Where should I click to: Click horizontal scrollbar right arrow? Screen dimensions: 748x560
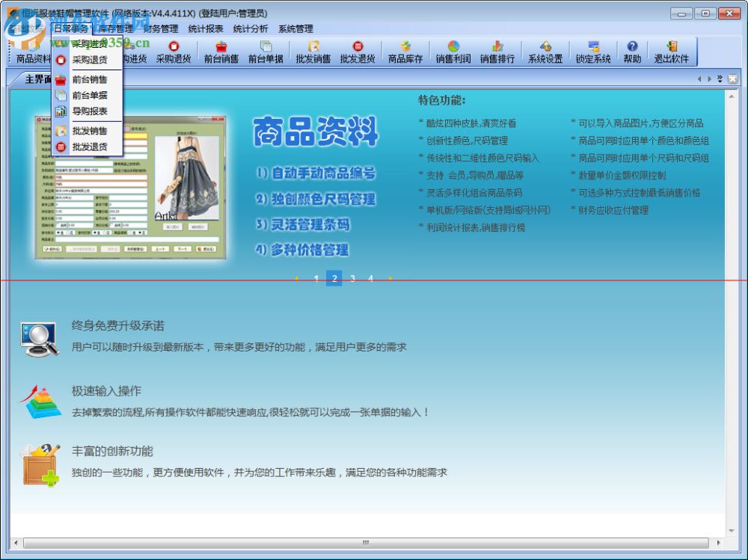coord(718,543)
